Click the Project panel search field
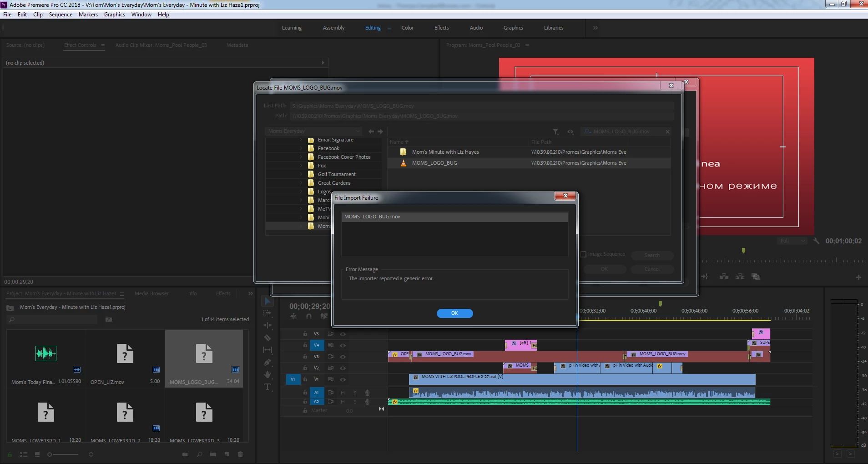The width and height of the screenshot is (868, 464). click(53, 320)
